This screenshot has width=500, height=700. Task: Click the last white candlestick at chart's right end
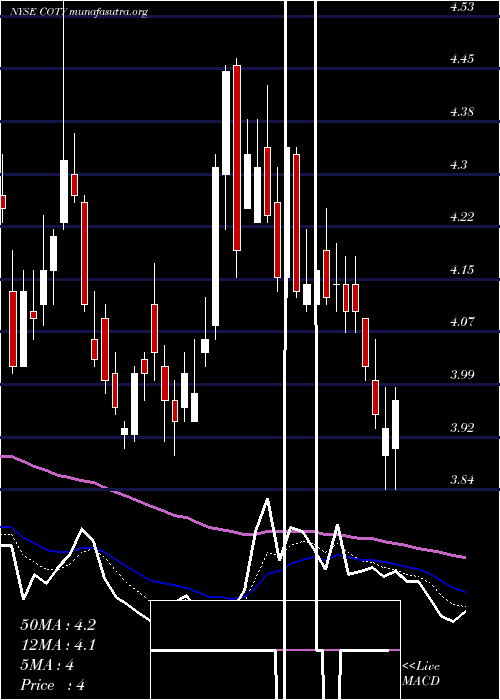point(396,424)
